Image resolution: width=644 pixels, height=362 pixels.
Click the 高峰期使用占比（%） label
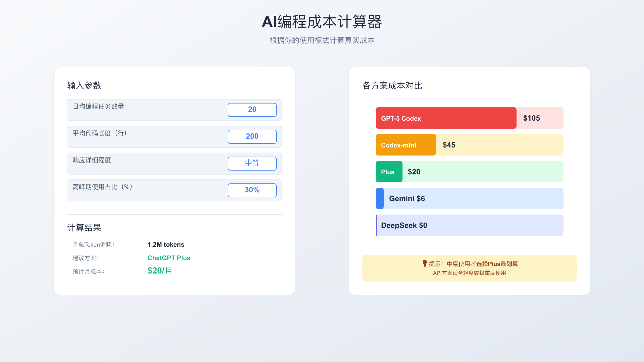point(103,187)
